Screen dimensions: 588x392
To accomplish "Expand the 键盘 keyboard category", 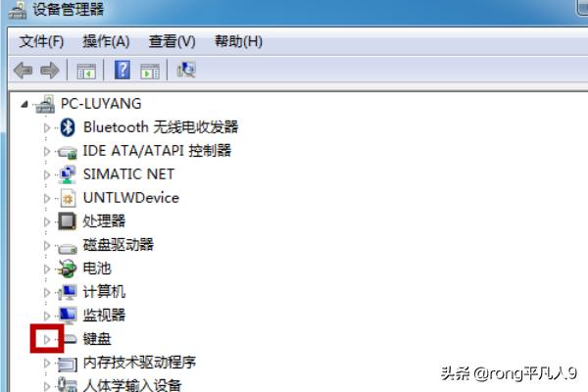I will pos(45,339).
